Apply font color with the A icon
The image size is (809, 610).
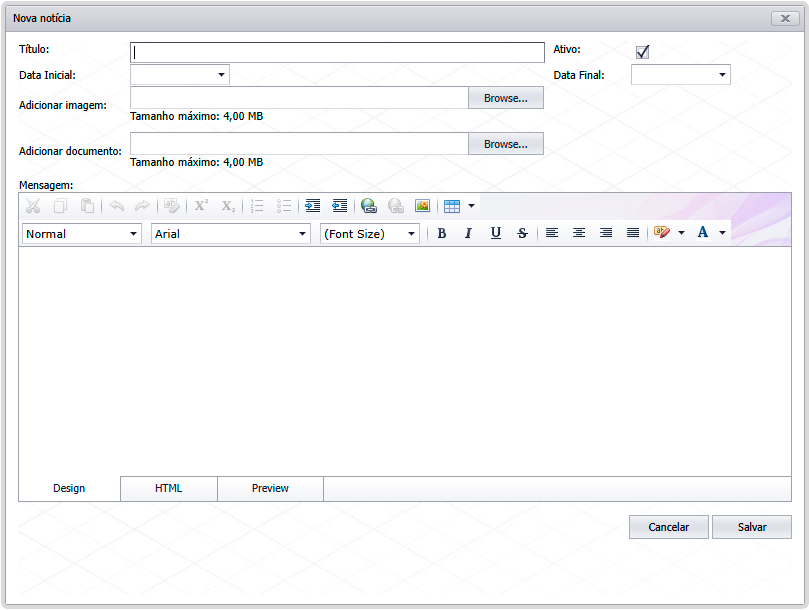coord(703,232)
